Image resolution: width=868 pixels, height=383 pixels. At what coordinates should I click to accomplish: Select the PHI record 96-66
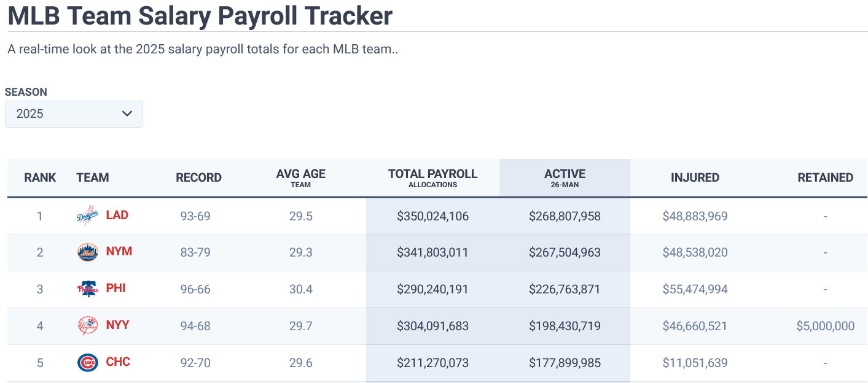(x=195, y=289)
